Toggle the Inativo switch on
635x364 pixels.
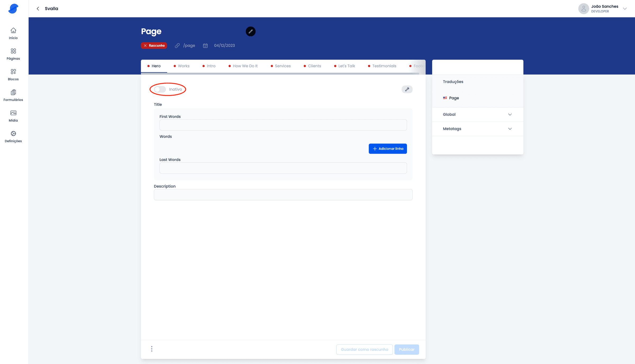coord(160,89)
